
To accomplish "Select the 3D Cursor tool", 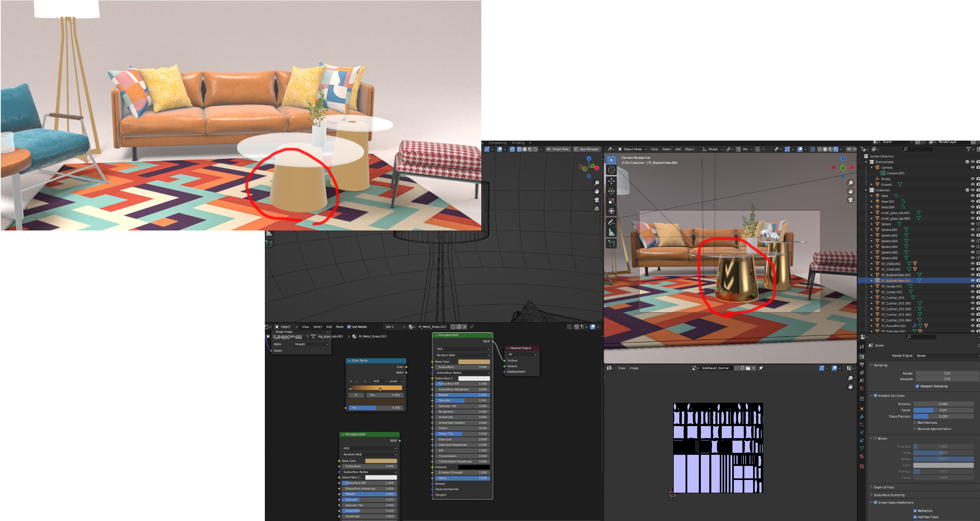I will pos(611,170).
